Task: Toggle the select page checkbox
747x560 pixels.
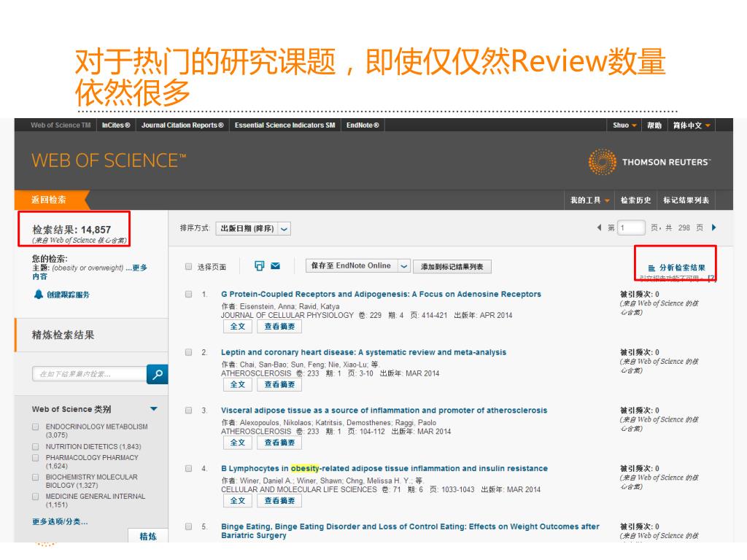Action: (189, 267)
